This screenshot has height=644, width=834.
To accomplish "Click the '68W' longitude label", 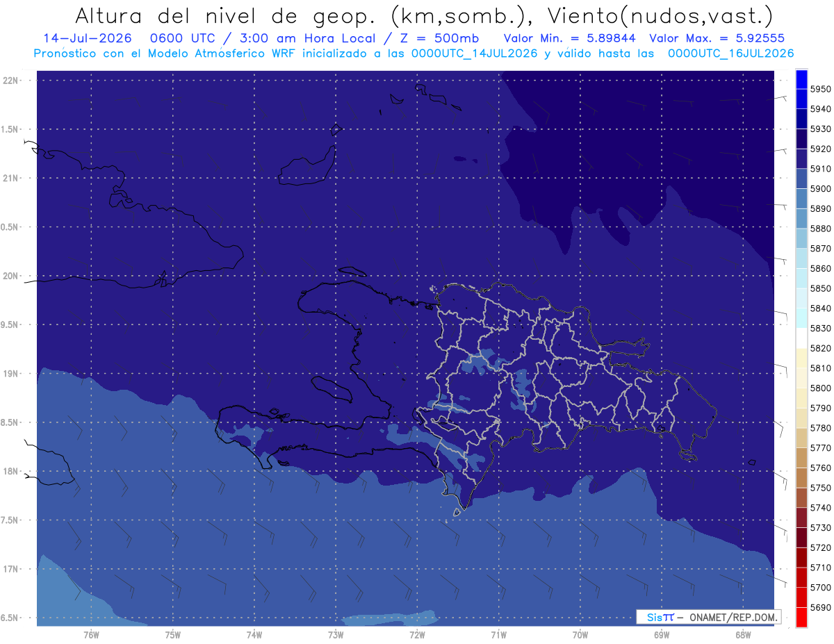I will click(743, 634).
